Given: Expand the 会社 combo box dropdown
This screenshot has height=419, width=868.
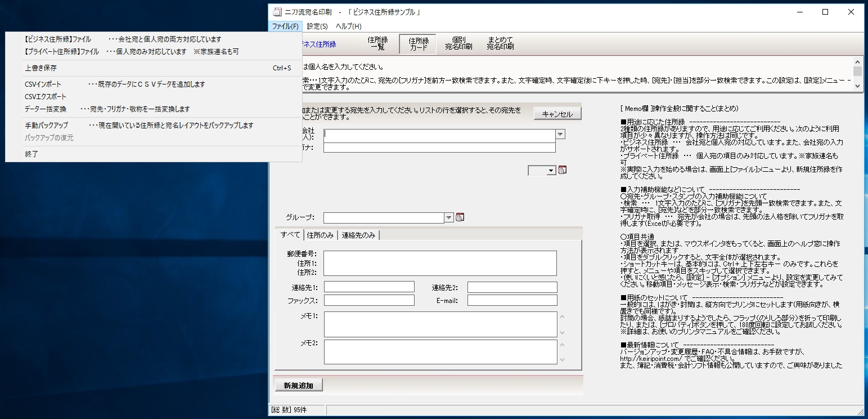Looking at the screenshot, I should point(559,135).
